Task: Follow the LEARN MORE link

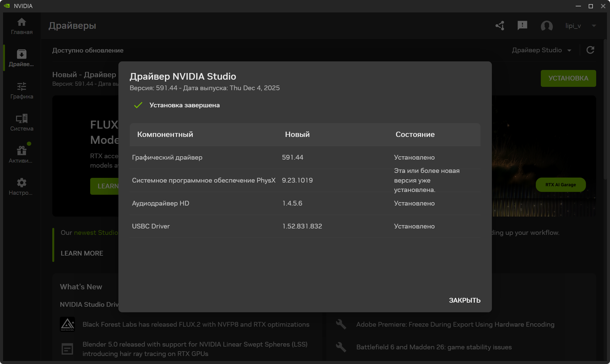Action: pyautogui.click(x=82, y=253)
